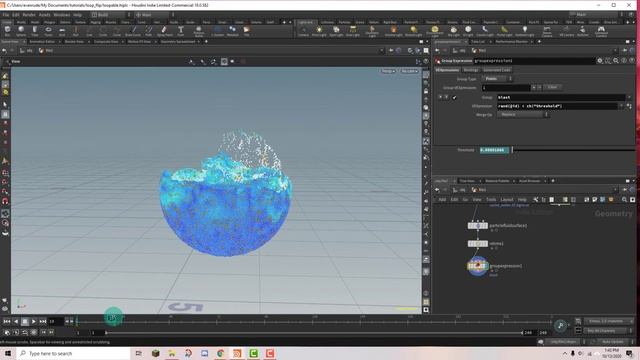
Task: Select the Draw Curve shelf tool
Action: 133,31
